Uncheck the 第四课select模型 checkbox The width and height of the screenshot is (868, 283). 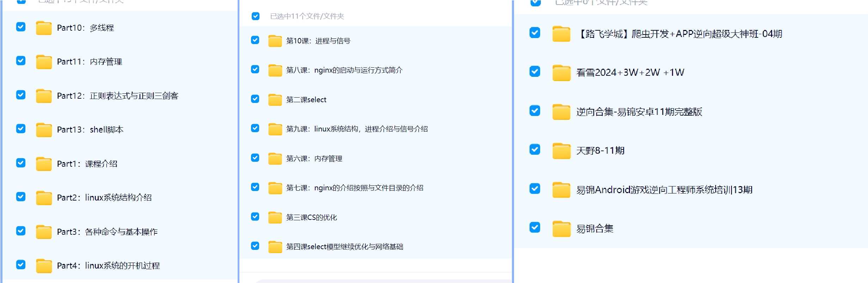[255, 246]
